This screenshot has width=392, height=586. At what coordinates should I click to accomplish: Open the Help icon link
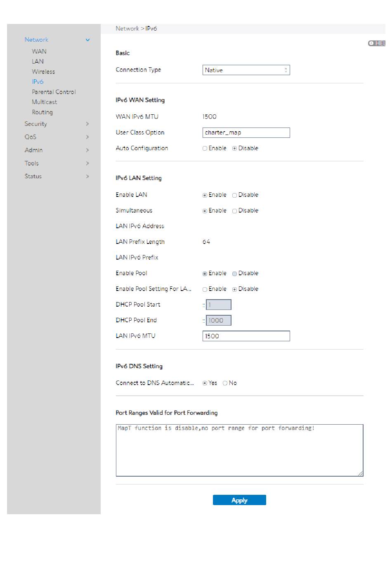376,43
